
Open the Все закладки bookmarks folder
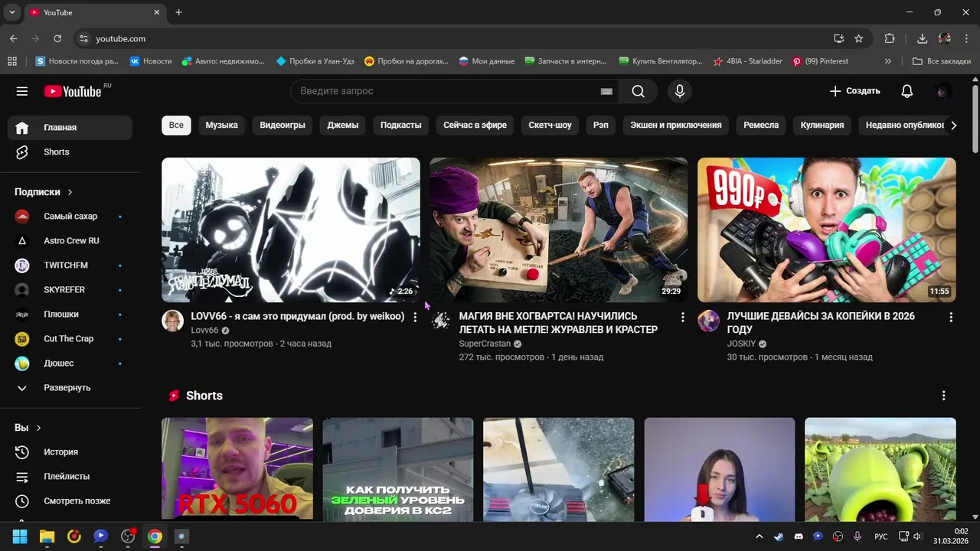point(942,61)
